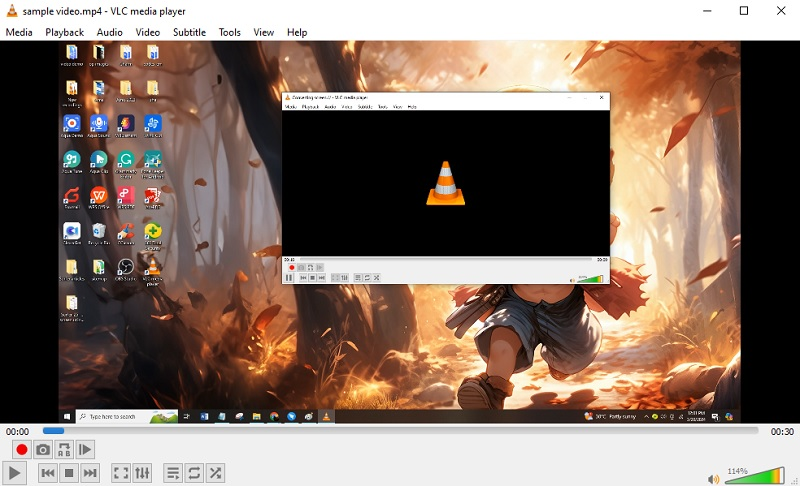Toggle the playlist view
Viewport: 800px width, 486px height.
[x=173, y=473]
